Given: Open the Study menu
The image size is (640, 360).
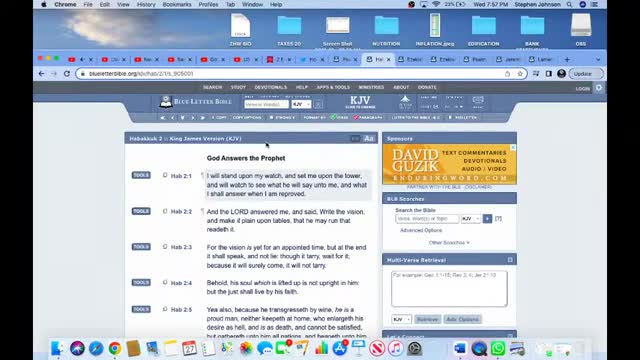Looking at the screenshot, I should [x=238, y=87].
